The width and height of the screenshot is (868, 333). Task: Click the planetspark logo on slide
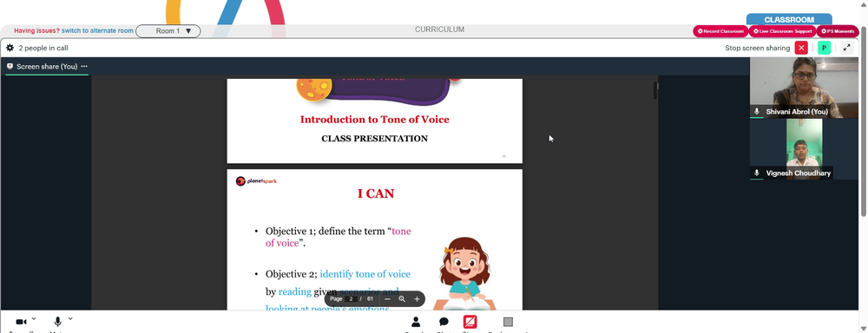[x=256, y=181]
